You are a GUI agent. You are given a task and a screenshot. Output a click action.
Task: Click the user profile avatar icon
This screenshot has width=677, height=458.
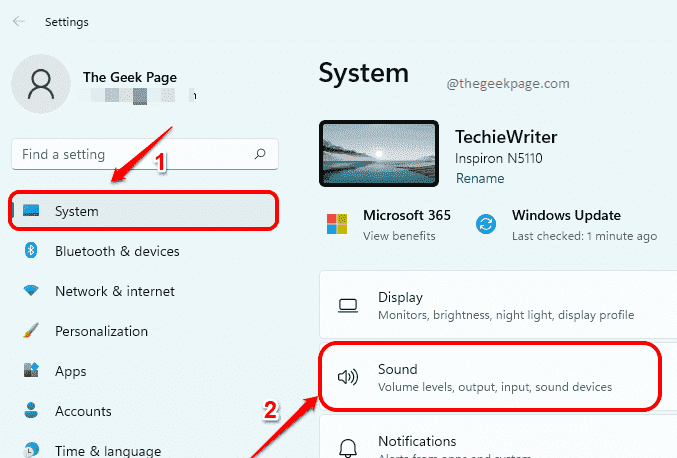coord(41,84)
